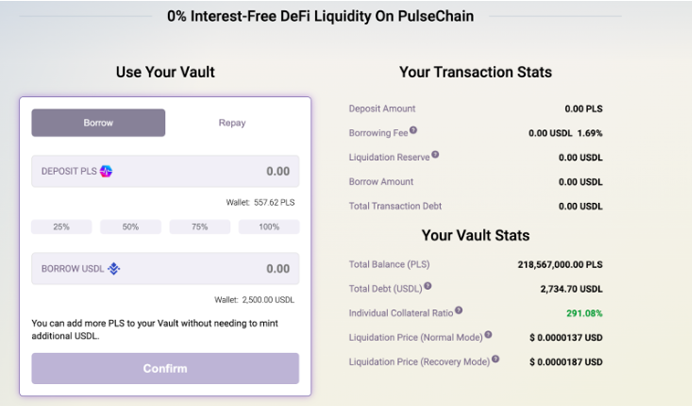The width and height of the screenshot is (692, 406).
Task: Click the PLS token icon
Action: click(106, 171)
